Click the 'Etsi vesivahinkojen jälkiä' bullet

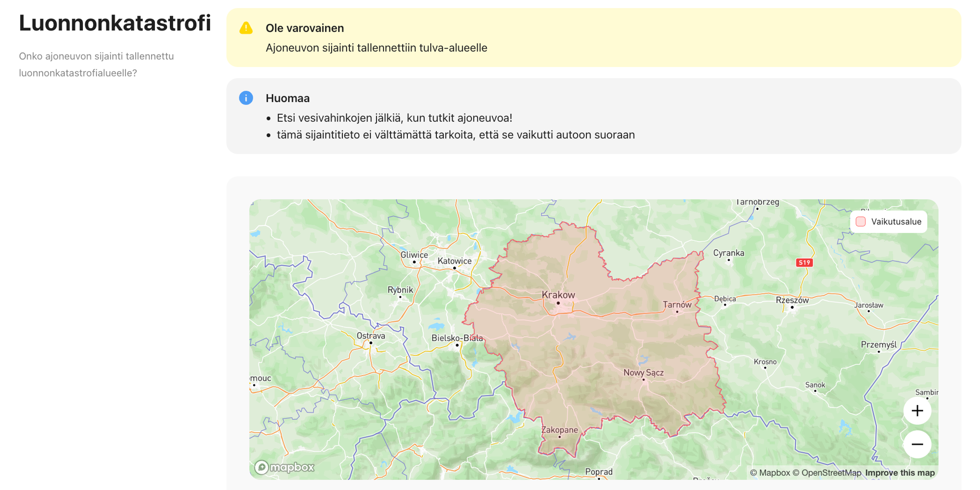[x=394, y=118]
